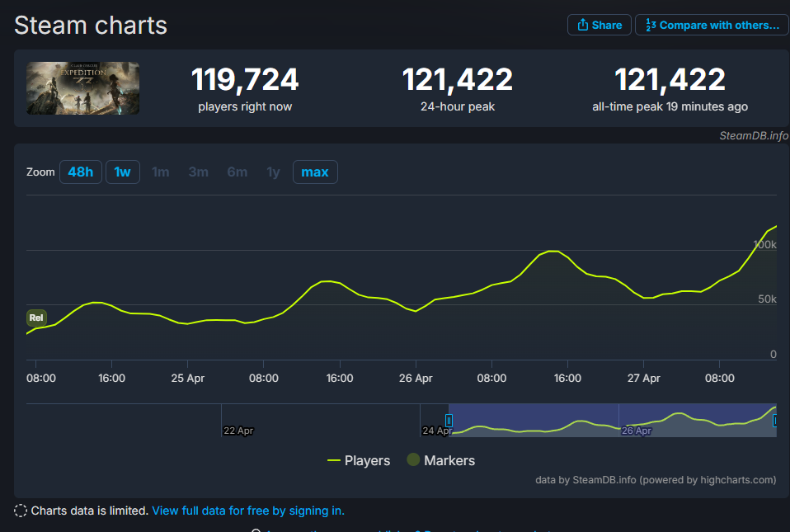The width and height of the screenshot is (790, 532).
Task: Click the highlighted navigator range area
Action: tap(612, 420)
